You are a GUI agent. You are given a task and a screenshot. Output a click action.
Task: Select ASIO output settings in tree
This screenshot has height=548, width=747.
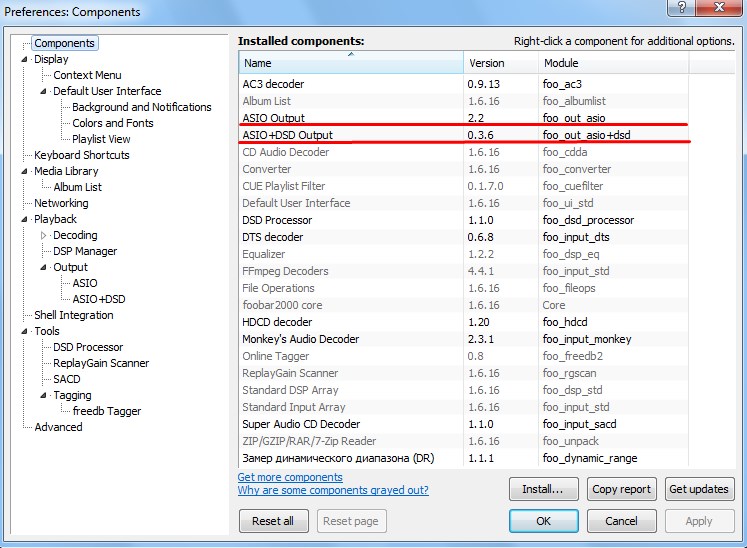click(85, 284)
